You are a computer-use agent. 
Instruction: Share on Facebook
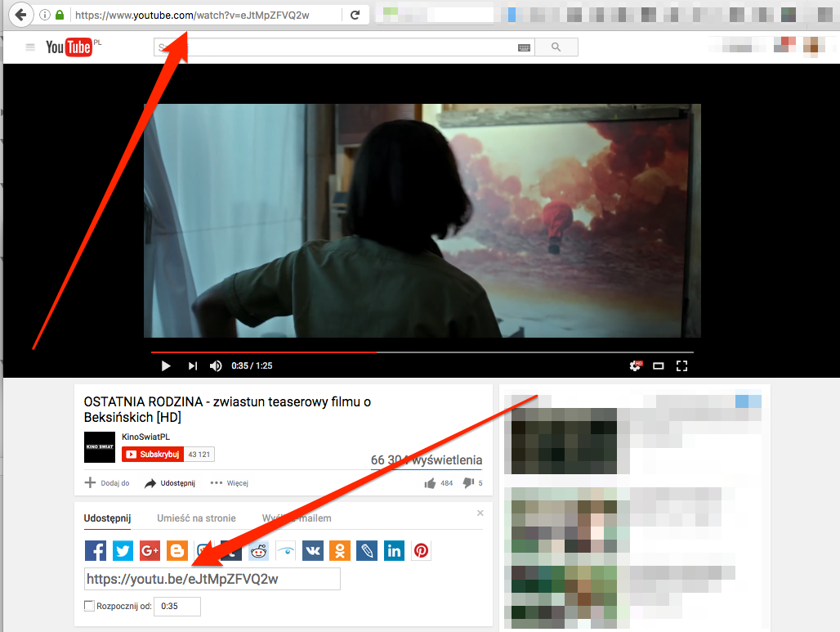coord(96,550)
